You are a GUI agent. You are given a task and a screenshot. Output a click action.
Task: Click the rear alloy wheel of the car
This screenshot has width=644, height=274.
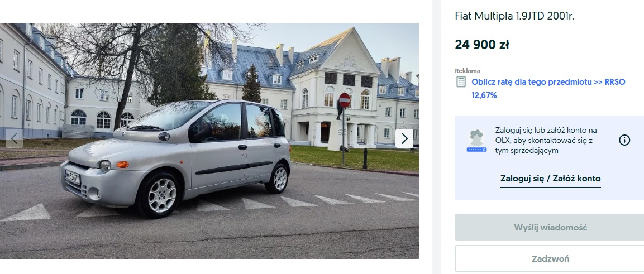point(279,179)
